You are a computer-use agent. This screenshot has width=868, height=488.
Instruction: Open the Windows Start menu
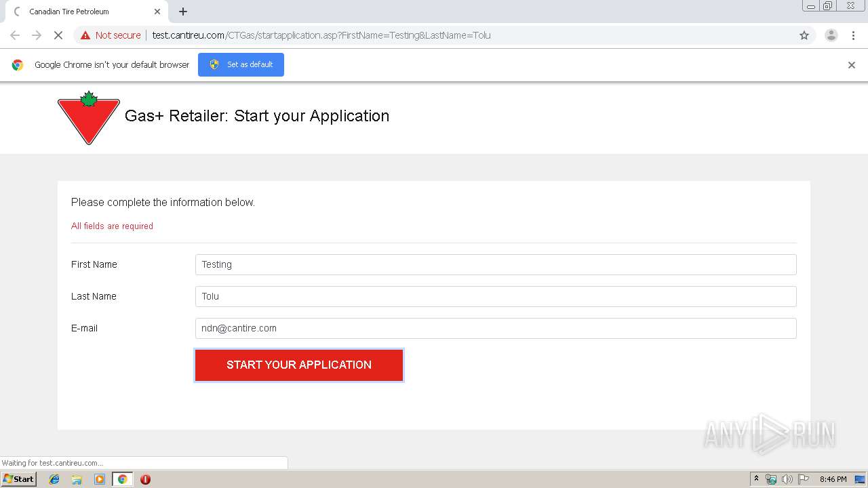pos(18,479)
